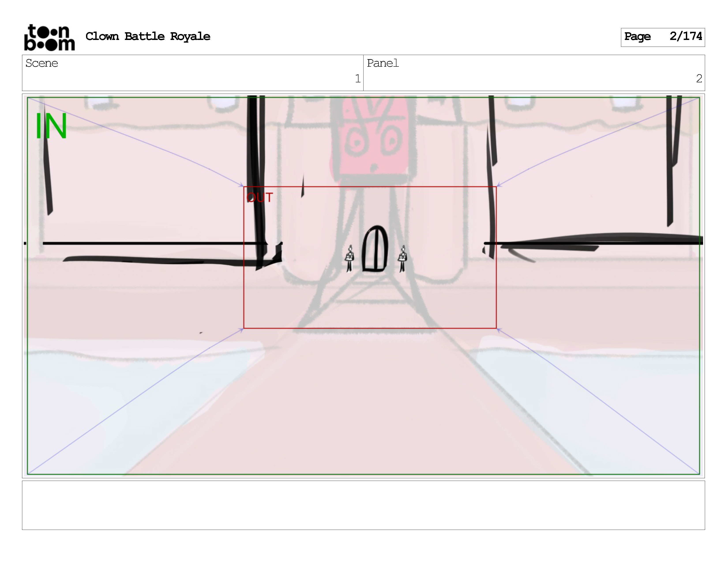Image resolution: width=728 pixels, height=563 pixels.
Task: Click the Page 2/174 indicator box
Action: (662, 37)
